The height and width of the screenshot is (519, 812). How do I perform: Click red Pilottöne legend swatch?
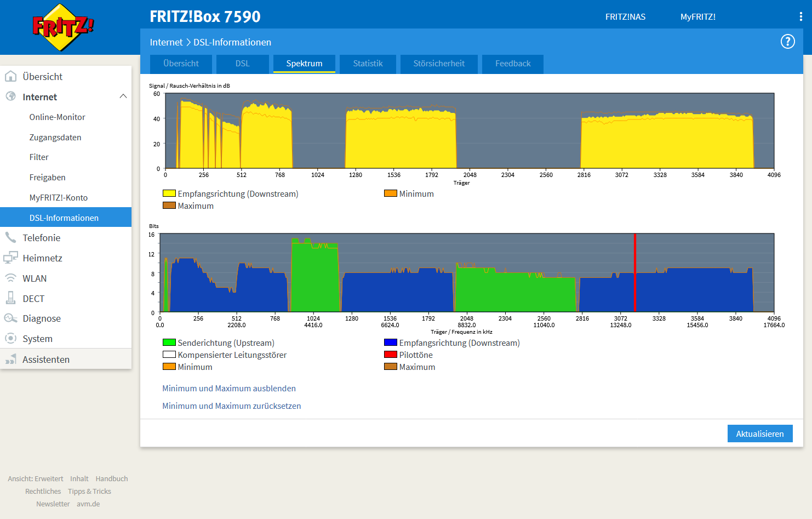(x=390, y=354)
